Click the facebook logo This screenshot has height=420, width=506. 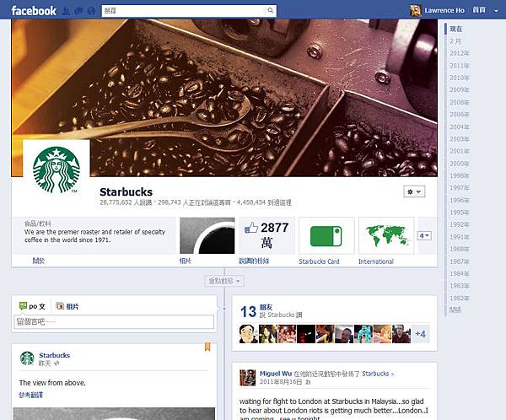pyautogui.click(x=34, y=11)
